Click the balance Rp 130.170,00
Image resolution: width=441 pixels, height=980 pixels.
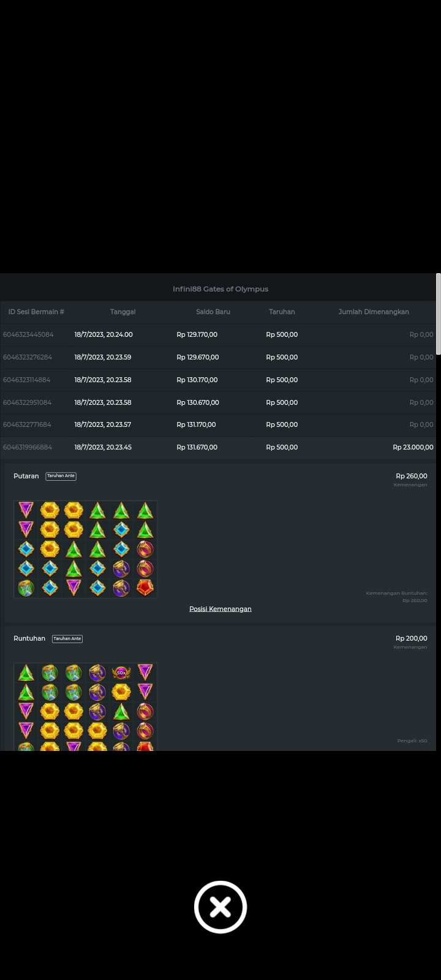pos(197,380)
